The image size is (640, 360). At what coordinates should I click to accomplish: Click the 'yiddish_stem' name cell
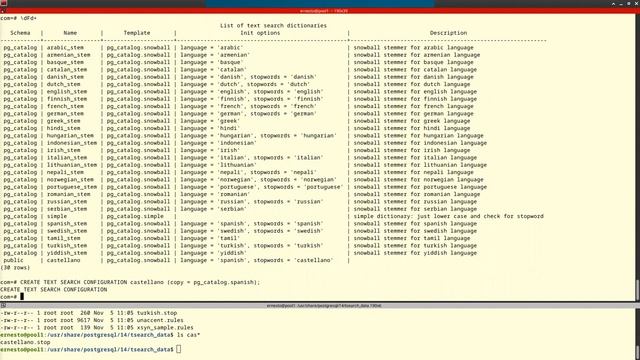coord(67,253)
